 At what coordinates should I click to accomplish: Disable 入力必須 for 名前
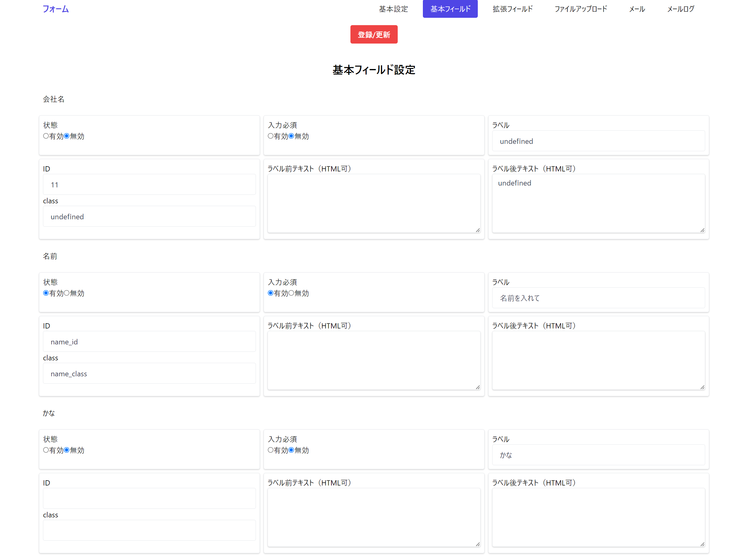[292, 293]
